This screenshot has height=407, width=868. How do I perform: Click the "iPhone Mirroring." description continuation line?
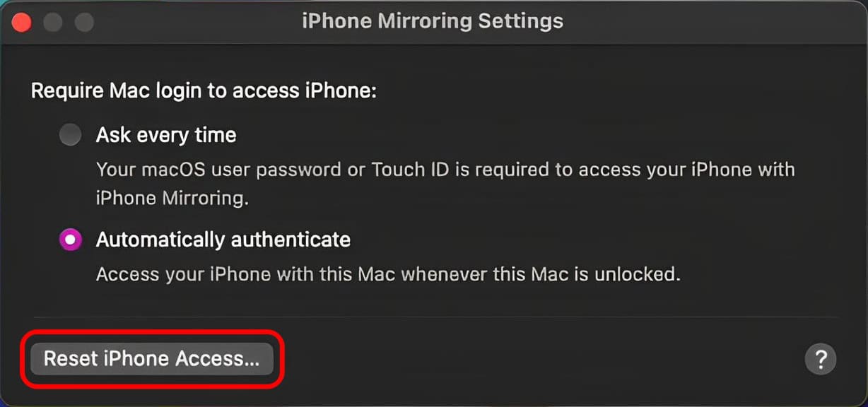(172, 199)
